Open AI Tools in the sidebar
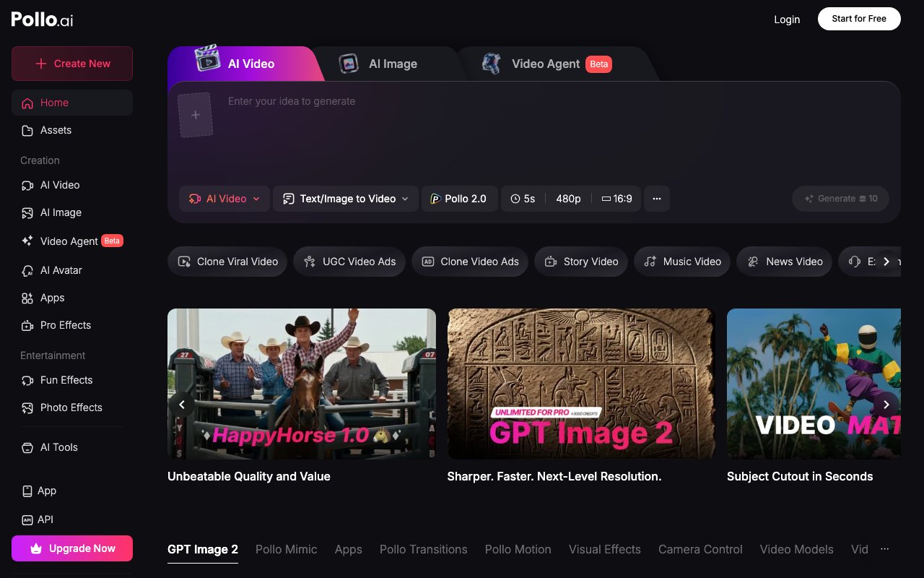924x578 pixels. (x=72, y=447)
